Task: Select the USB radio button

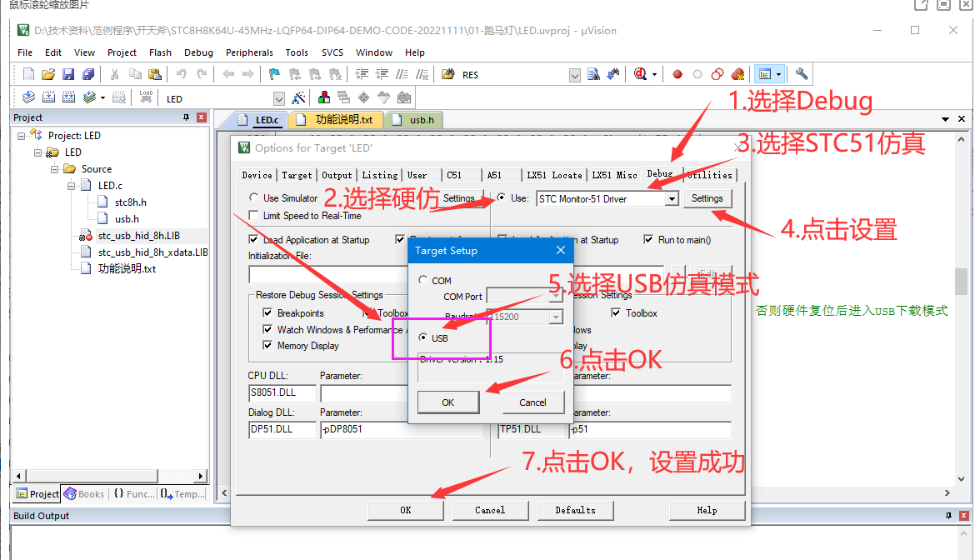Action: coord(423,337)
